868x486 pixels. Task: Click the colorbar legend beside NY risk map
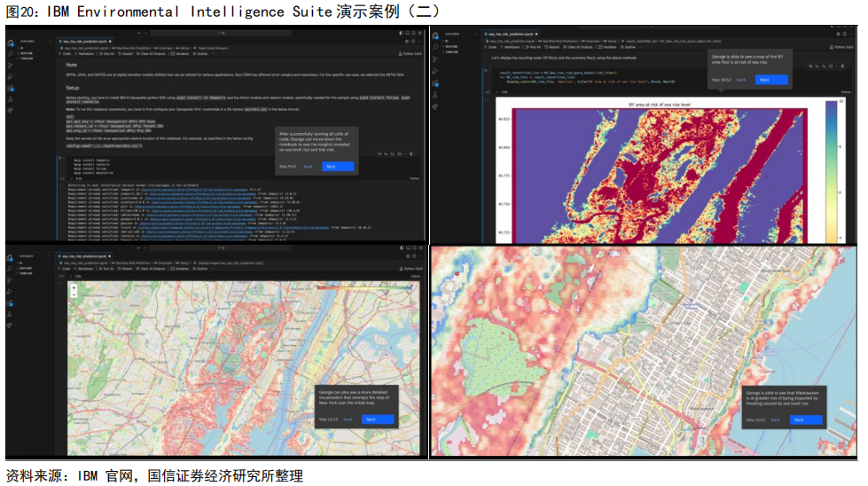[x=830, y=169]
